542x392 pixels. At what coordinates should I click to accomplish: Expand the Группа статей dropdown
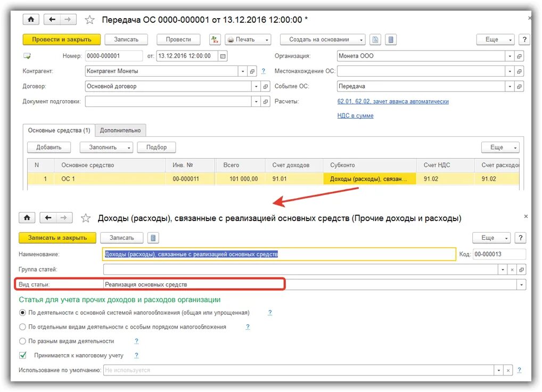(503, 269)
